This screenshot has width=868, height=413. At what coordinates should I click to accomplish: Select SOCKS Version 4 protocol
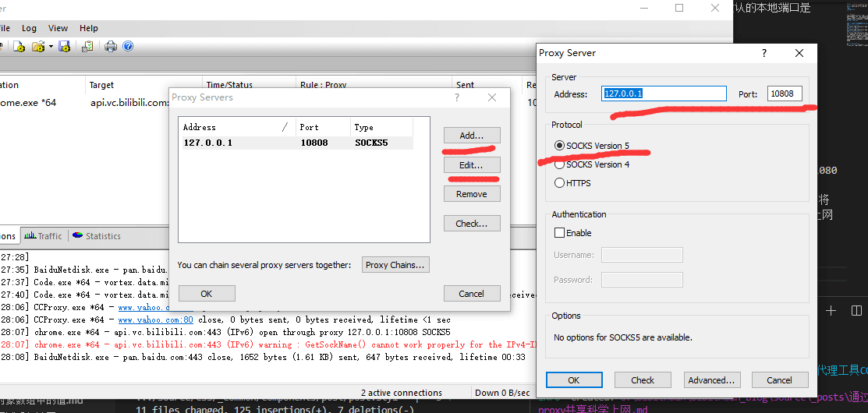click(x=559, y=164)
